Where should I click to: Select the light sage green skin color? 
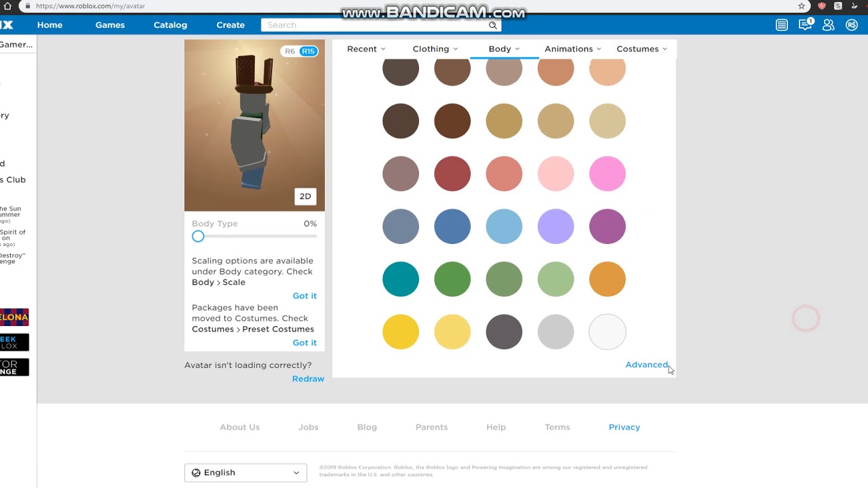pos(555,279)
